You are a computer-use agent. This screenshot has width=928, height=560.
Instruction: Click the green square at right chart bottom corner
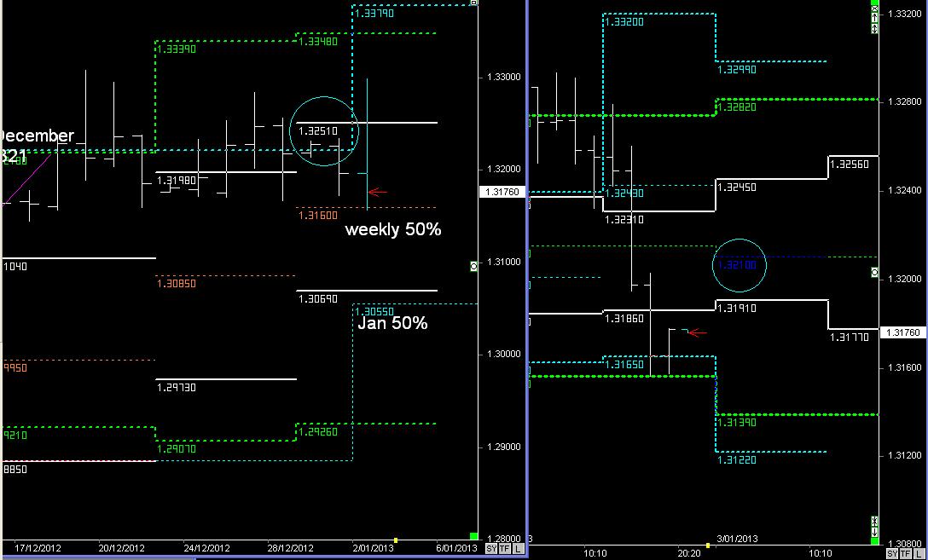pos(875,541)
